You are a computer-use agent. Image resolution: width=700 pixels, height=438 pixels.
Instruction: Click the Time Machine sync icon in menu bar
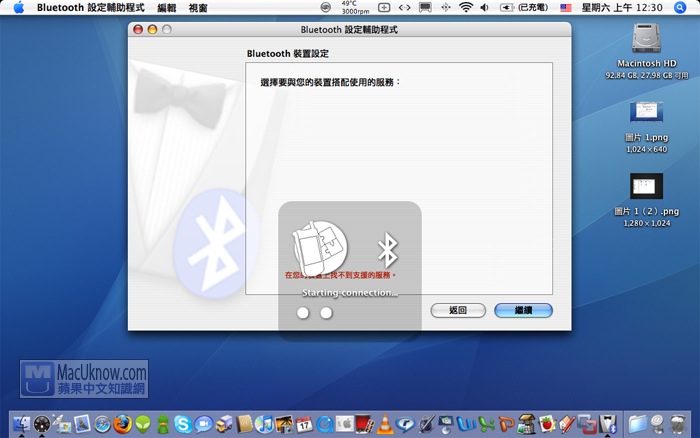click(326, 7)
